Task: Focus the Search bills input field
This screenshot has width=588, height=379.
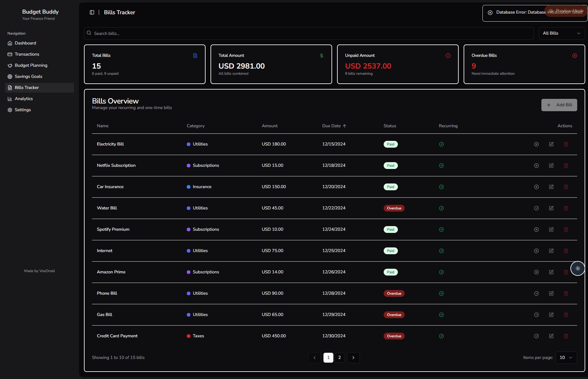Action: click(x=309, y=33)
